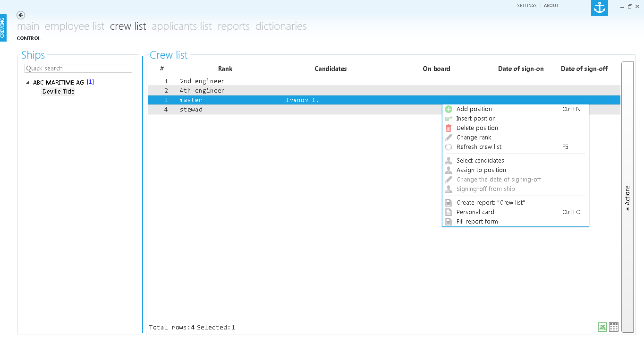Screen dimensions: 644x337
Task: Click the Selected:1 status text
Action: [x=216, y=328]
